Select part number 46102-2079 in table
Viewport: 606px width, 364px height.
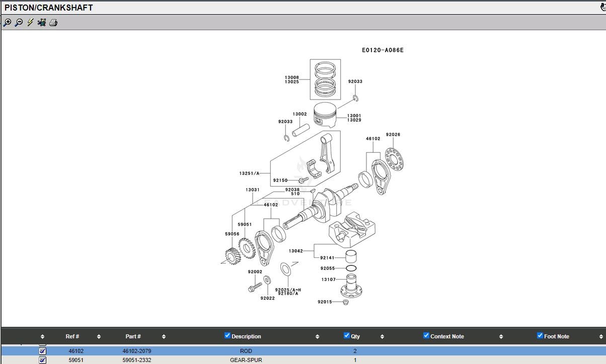(136, 351)
